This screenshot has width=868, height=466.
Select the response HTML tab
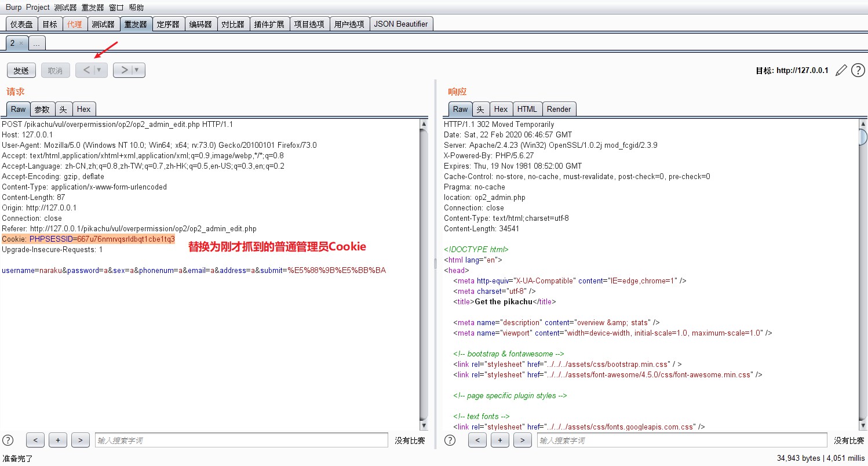click(x=527, y=109)
